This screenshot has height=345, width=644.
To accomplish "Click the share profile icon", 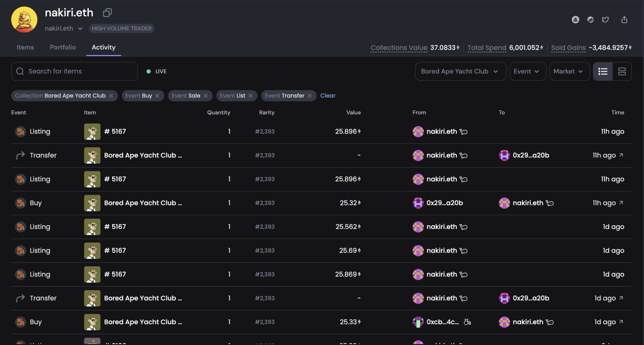I will point(624,20).
